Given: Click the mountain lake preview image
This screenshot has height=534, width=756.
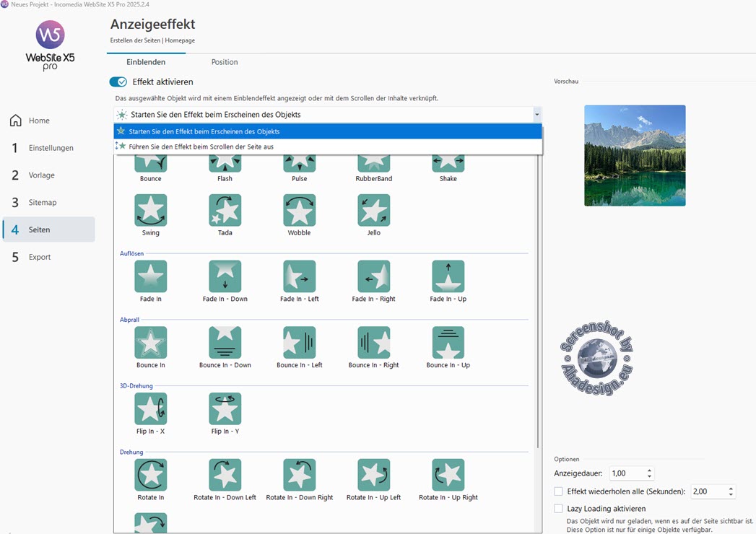Looking at the screenshot, I should (x=635, y=156).
